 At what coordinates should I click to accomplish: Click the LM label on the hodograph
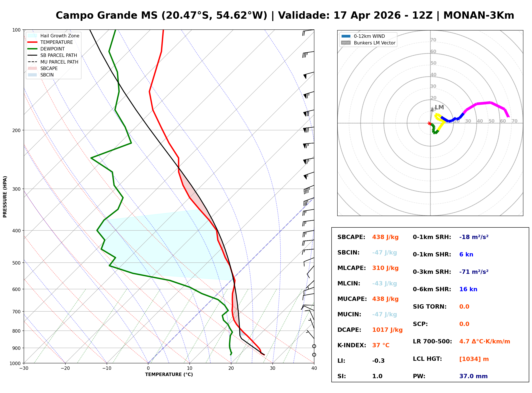pos(439,107)
